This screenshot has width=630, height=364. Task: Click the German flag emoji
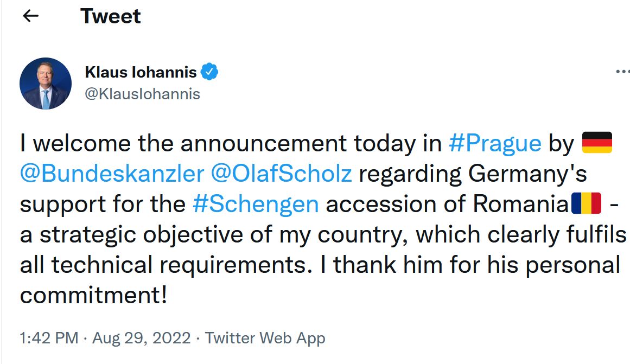[x=596, y=143]
